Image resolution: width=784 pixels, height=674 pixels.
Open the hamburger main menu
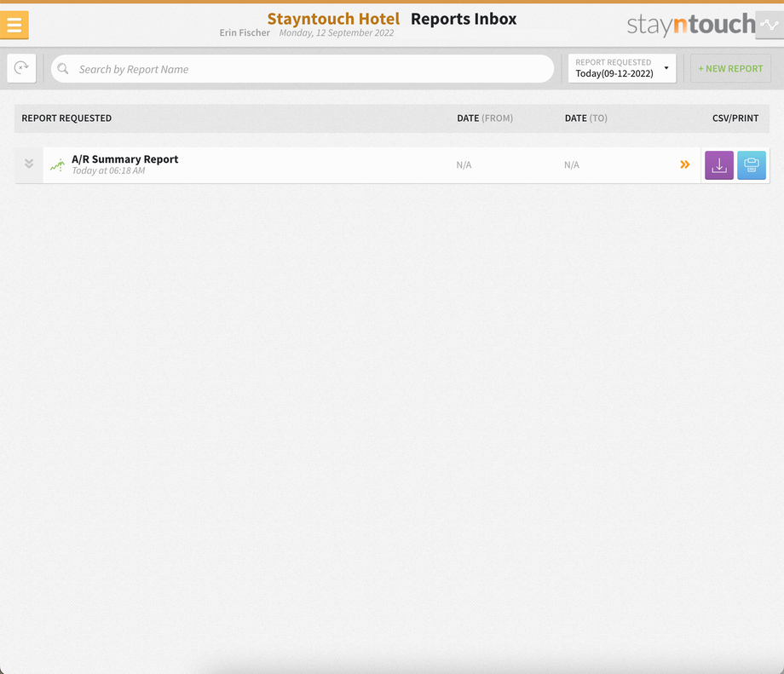pyautogui.click(x=14, y=25)
